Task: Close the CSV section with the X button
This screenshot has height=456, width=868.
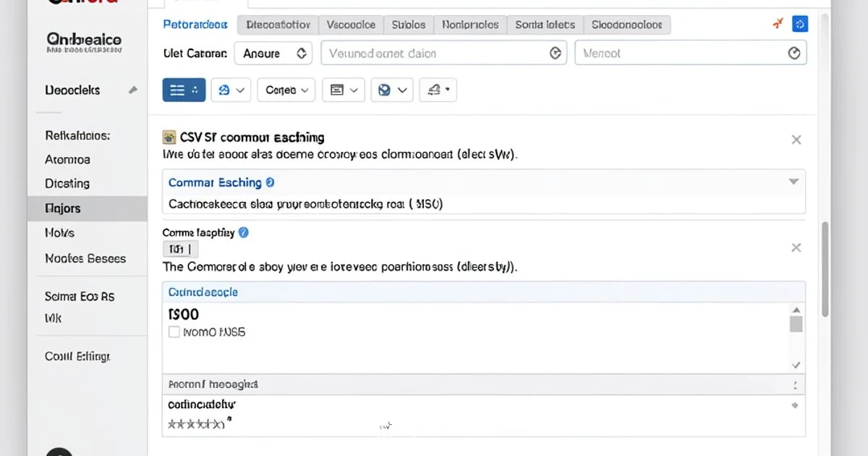Action: click(796, 140)
